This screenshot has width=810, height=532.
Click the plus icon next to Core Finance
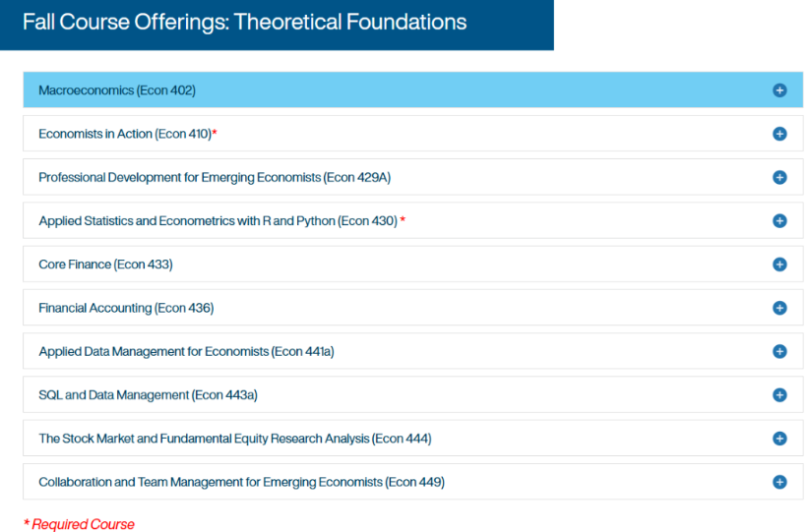pos(779,265)
